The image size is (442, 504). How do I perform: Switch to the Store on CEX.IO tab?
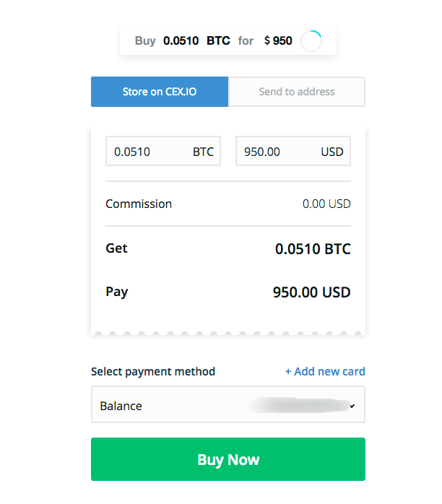[160, 92]
